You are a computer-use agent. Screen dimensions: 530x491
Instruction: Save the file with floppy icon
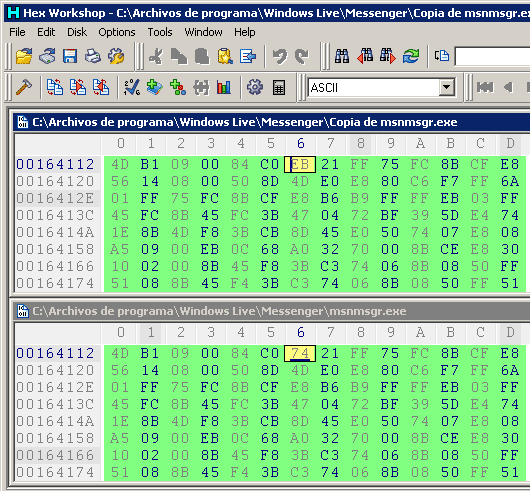(x=70, y=56)
